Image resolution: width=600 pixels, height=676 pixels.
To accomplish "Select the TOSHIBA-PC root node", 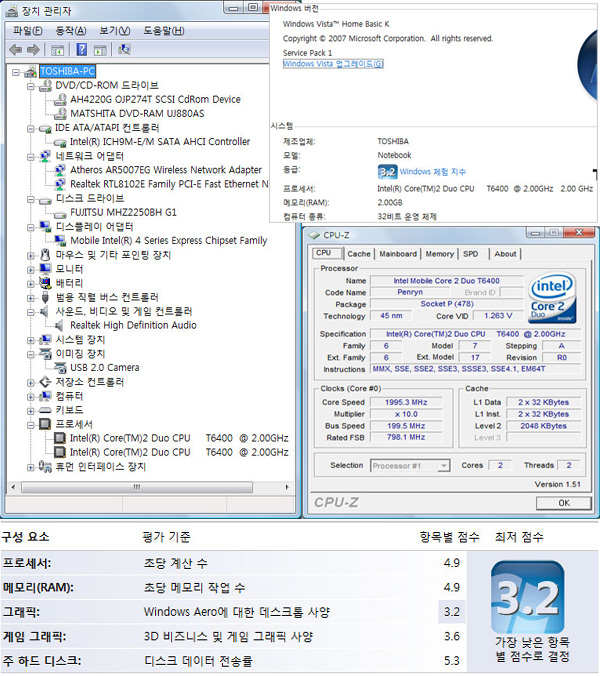I will click(x=68, y=71).
